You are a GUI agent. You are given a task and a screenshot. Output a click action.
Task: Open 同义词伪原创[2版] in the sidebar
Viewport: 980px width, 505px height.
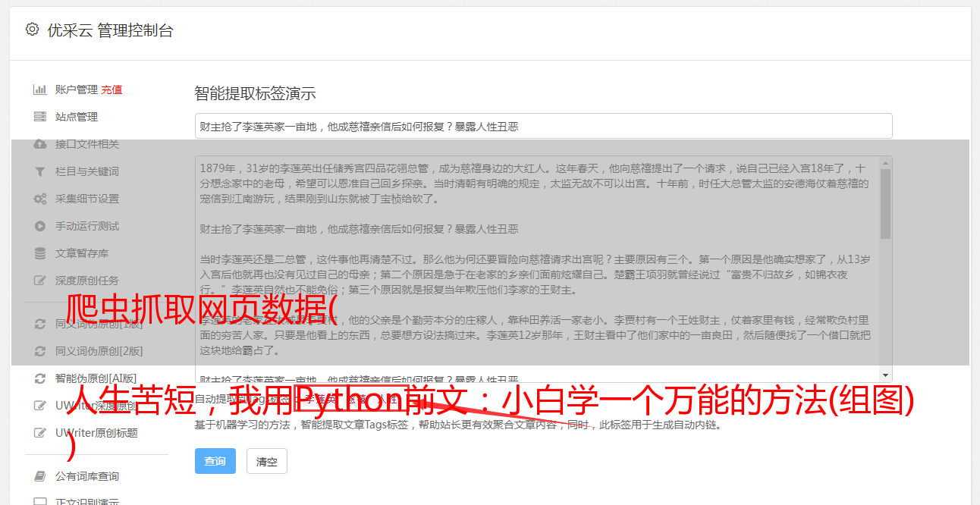pyautogui.click(x=99, y=351)
